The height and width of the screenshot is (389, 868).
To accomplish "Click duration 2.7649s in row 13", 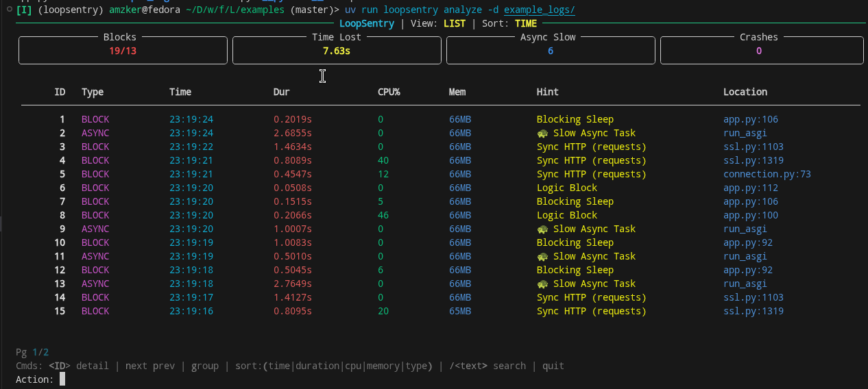I will [293, 284].
